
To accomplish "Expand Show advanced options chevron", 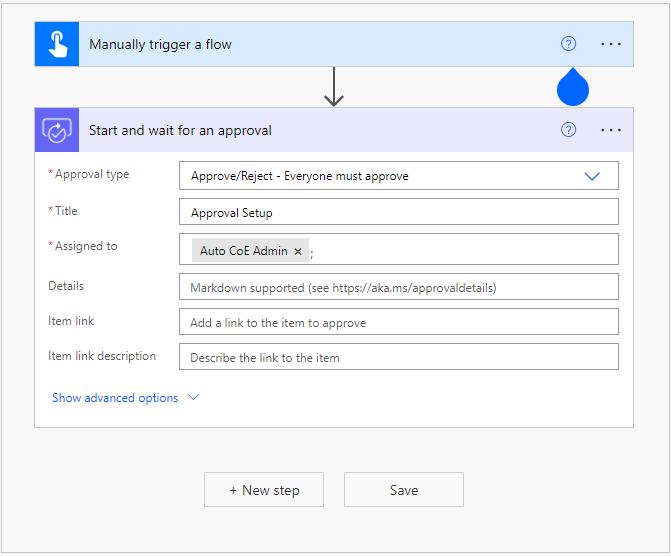I will pyautogui.click(x=193, y=398).
